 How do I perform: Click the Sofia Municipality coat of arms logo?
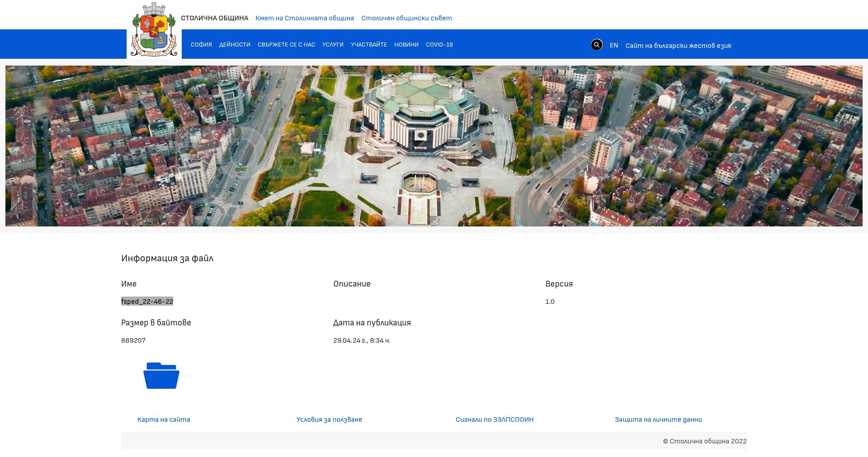[x=154, y=30]
